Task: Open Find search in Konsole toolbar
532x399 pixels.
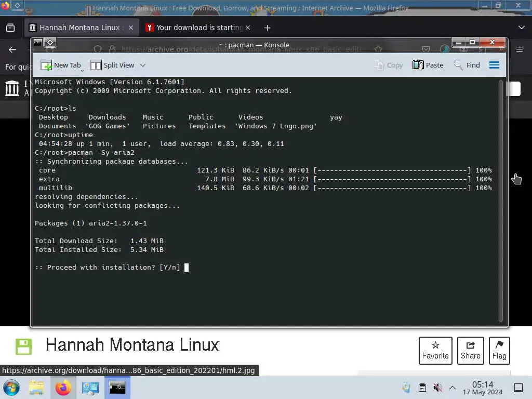Action: coord(467,65)
